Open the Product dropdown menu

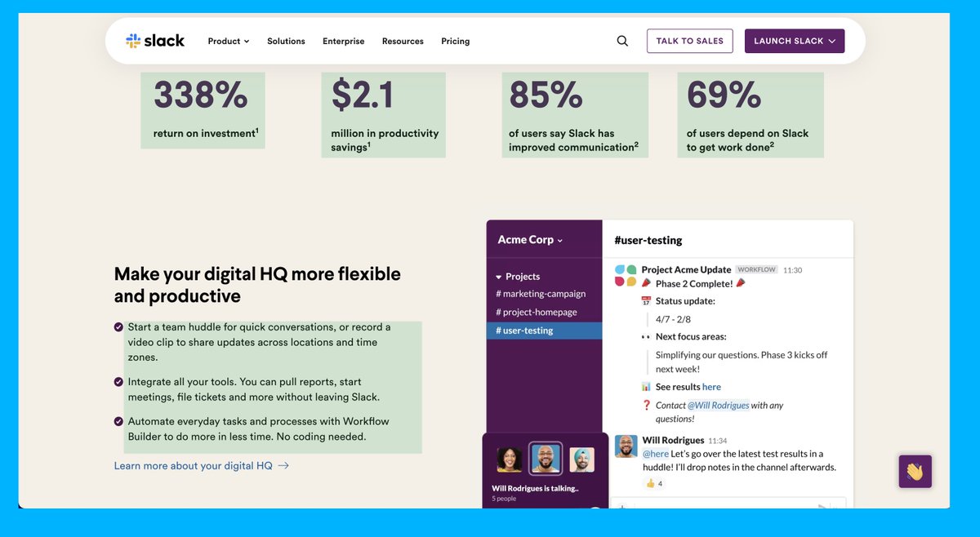coord(229,41)
